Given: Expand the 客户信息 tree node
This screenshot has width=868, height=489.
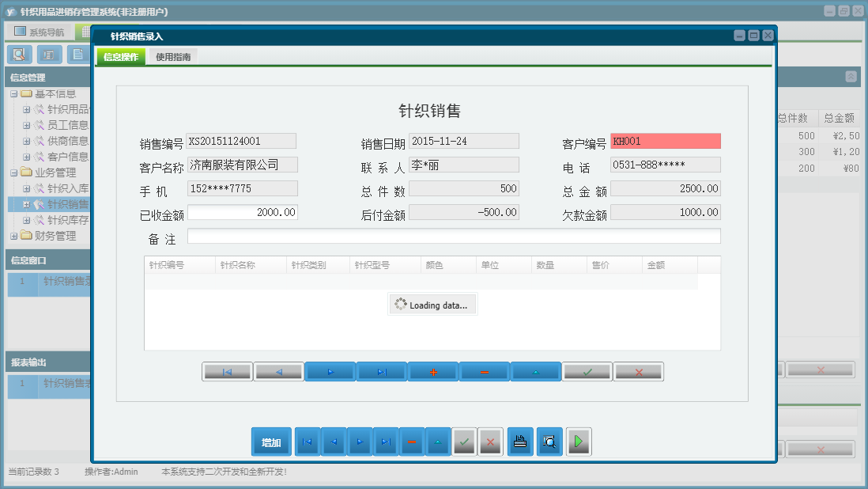Looking at the screenshot, I should [x=28, y=157].
